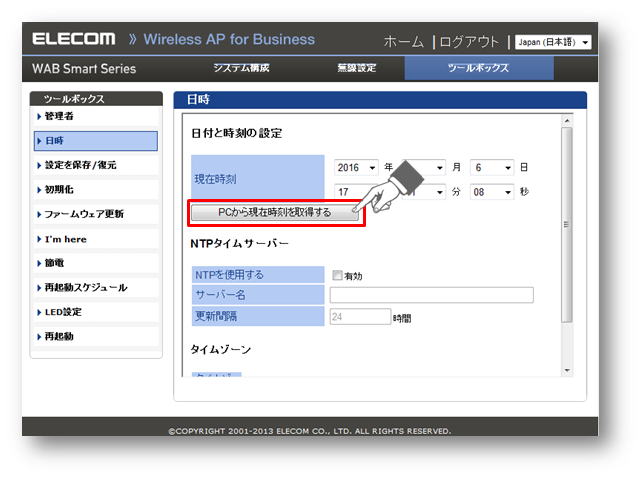This screenshot has width=641, height=478.
Task: Click the 再起動 arrow icon
Action: point(39,337)
